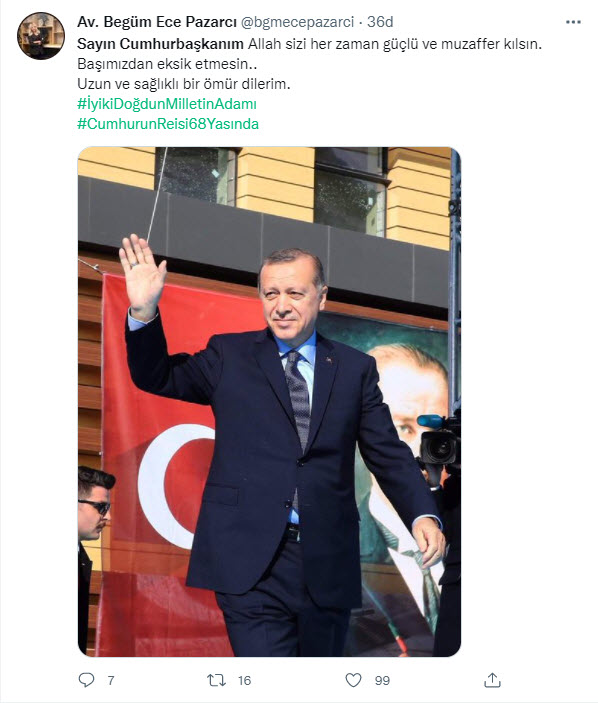
Task: Click the line 'Uzun ve sağlıklı bir ömür dilerim.'
Action: [x=184, y=84]
